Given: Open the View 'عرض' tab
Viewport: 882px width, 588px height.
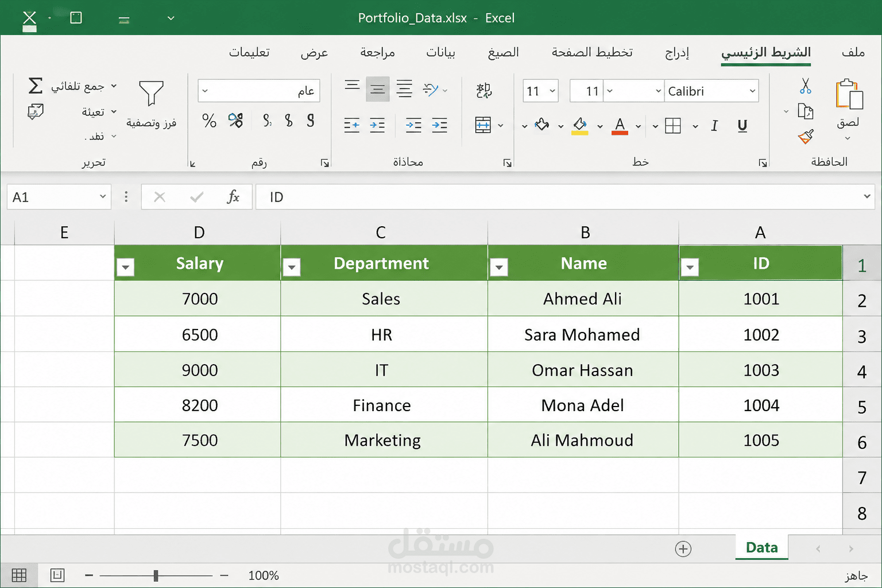Looking at the screenshot, I should click(314, 53).
